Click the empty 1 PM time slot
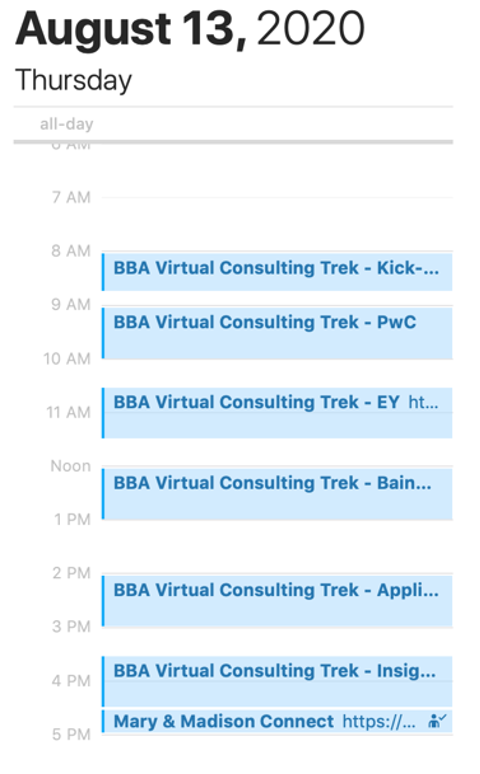 pos(277,546)
